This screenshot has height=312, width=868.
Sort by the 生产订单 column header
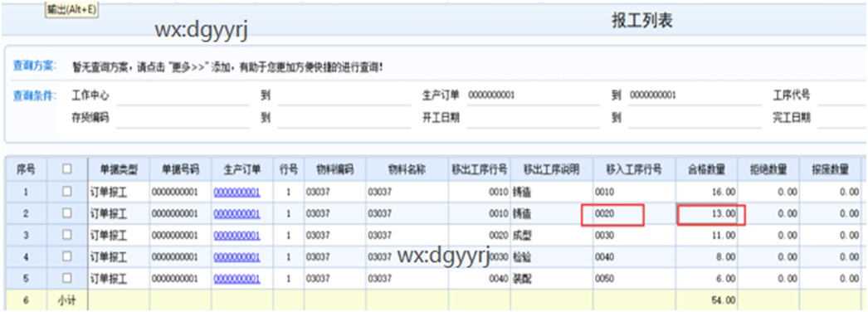(x=242, y=170)
